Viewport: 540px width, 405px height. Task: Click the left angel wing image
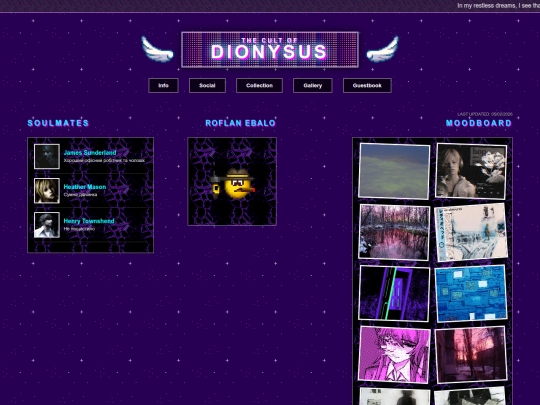tap(157, 50)
